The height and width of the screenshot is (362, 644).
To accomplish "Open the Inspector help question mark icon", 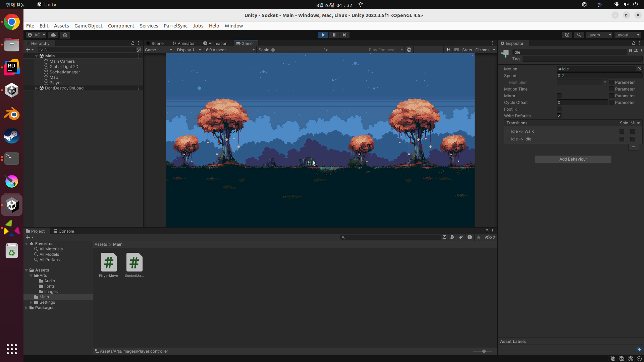I will coord(631,51).
